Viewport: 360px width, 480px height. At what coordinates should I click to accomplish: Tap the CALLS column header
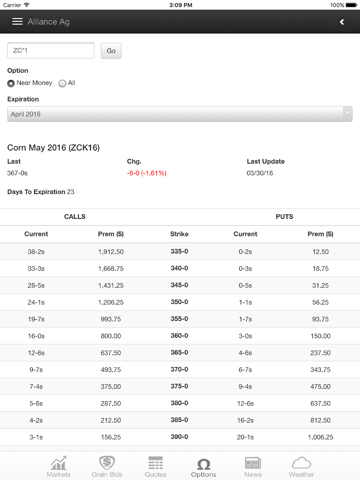tap(75, 217)
